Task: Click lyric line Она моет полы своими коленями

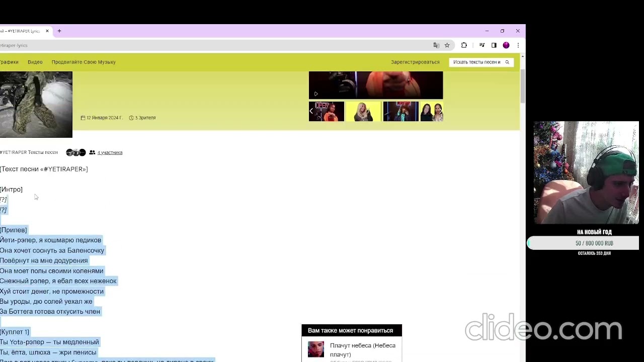Action: coord(52,270)
